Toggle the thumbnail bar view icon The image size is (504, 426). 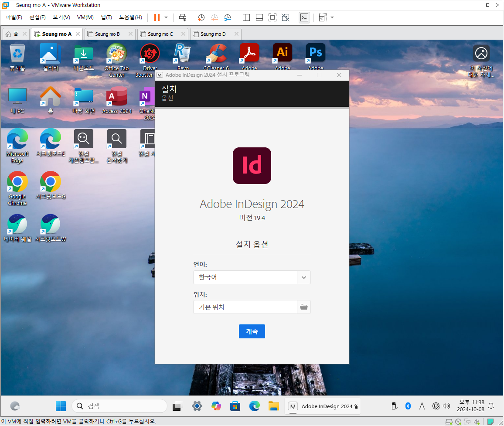(259, 17)
